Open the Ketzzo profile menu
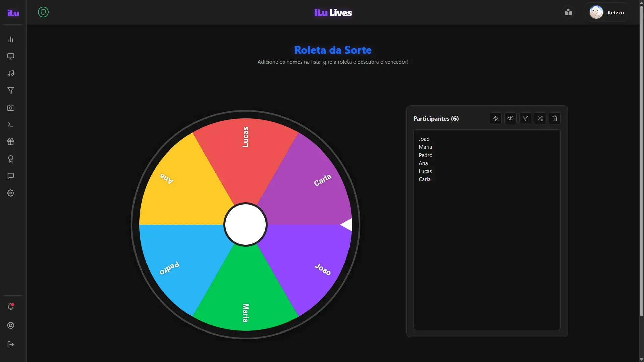 pyautogui.click(x=606, y=12)
